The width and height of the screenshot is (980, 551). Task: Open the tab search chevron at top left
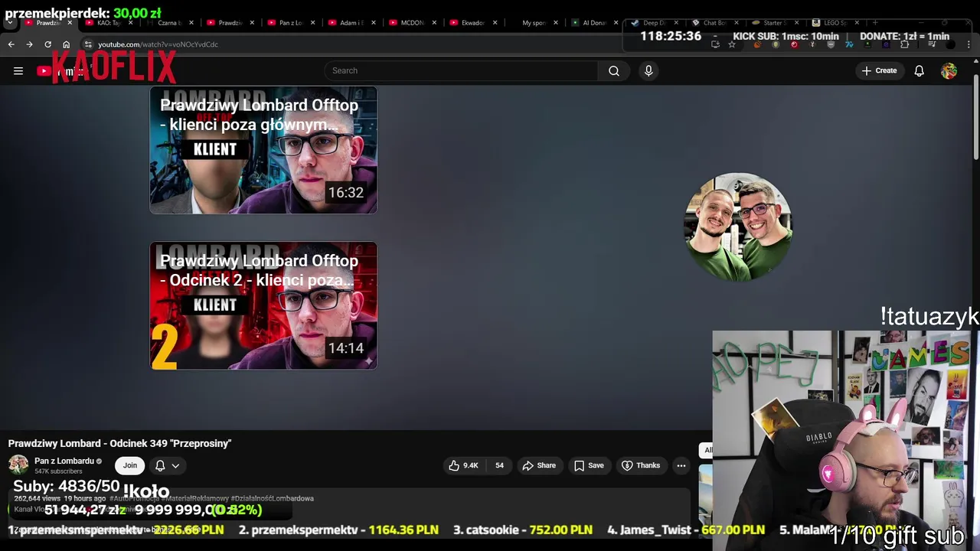(x=10, y=23)
